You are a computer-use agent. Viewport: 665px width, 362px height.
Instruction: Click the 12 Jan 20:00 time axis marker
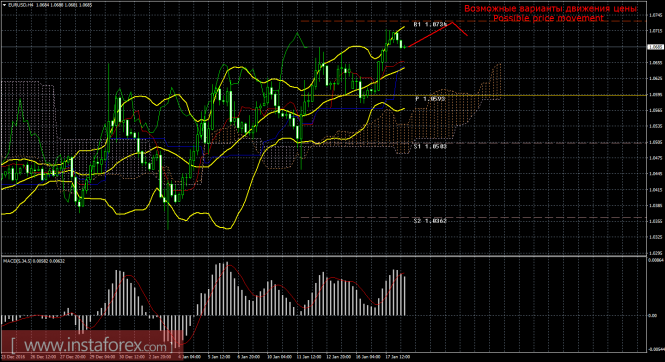point(339,357)
